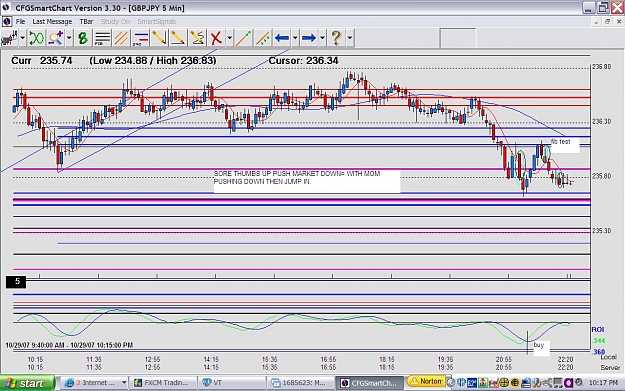Screen dimensions: 625x391
Task: Click the 'buy' label on the oscillator
Action: click(x=541, y=348)
